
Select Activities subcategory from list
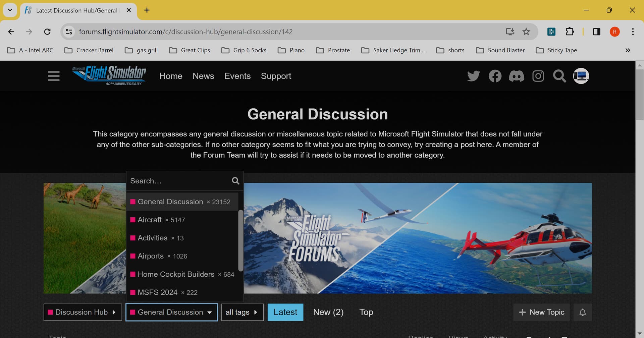(x=182, y=238)
